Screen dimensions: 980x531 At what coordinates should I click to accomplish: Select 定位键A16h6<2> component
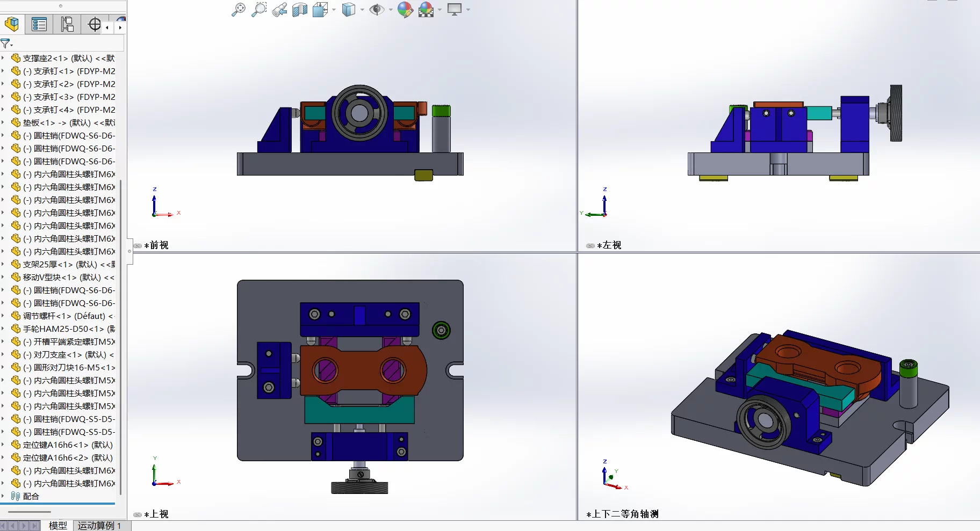pos(63,457)
